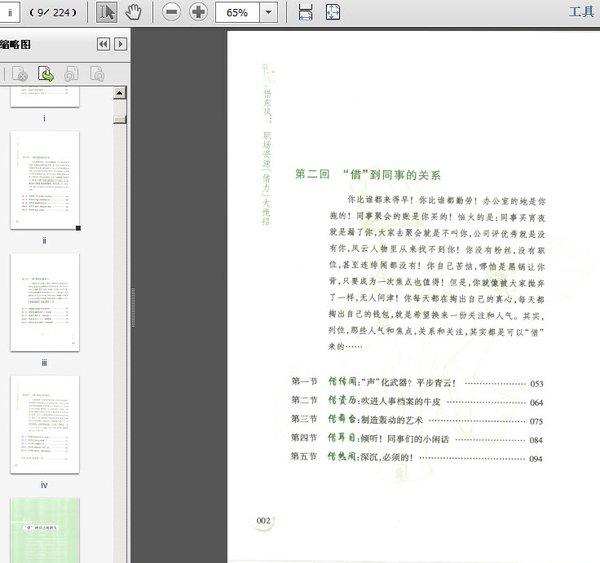Open thumbnails panel options arrow
The width and height of the screenshot is (600, 563).
point(121,44)
